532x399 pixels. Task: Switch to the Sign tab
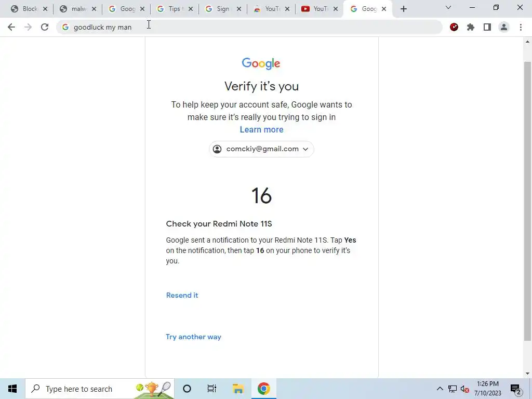click(219, 9)
